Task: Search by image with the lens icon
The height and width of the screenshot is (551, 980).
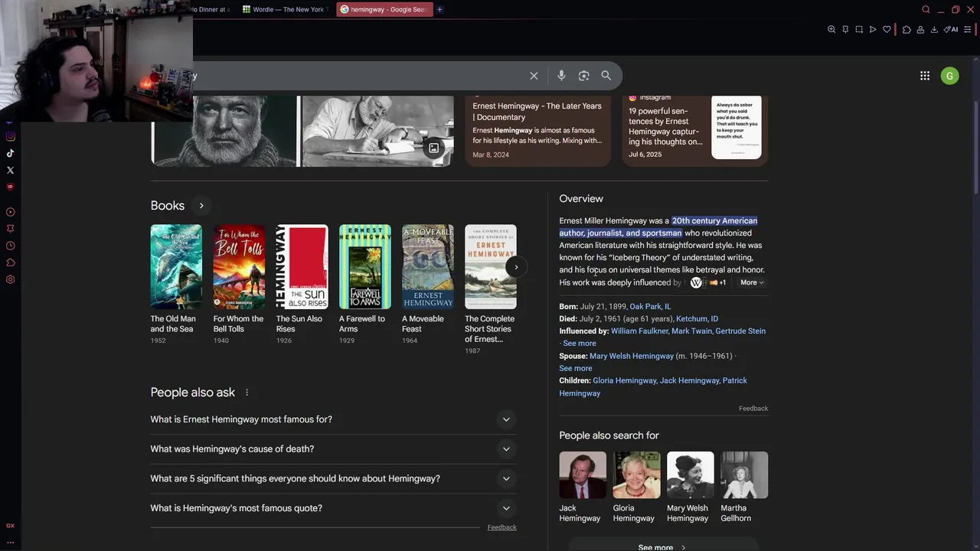Action: point(583,76)
